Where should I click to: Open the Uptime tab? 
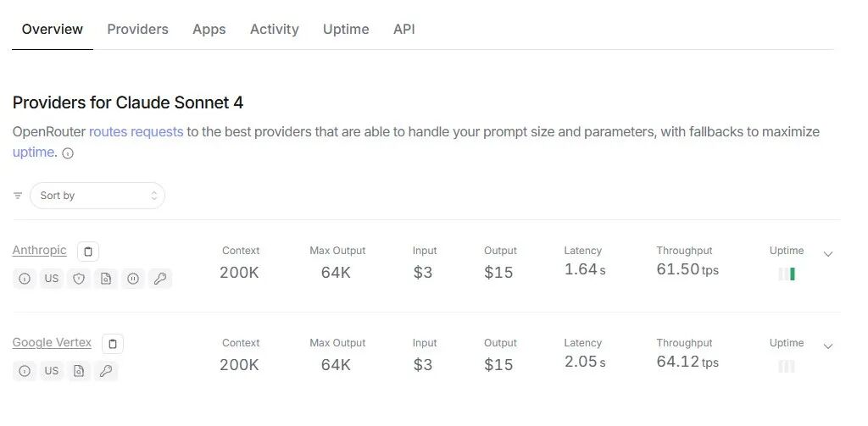pyautogui.click(x=346, y=30)
